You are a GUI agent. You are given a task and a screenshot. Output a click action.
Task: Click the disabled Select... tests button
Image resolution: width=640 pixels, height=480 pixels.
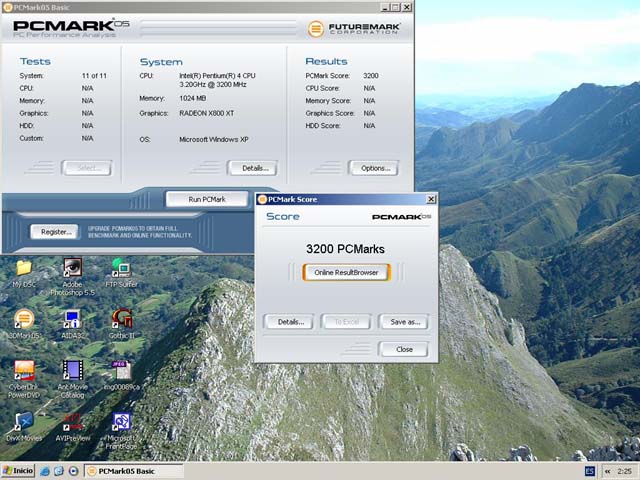coord(87,168)
